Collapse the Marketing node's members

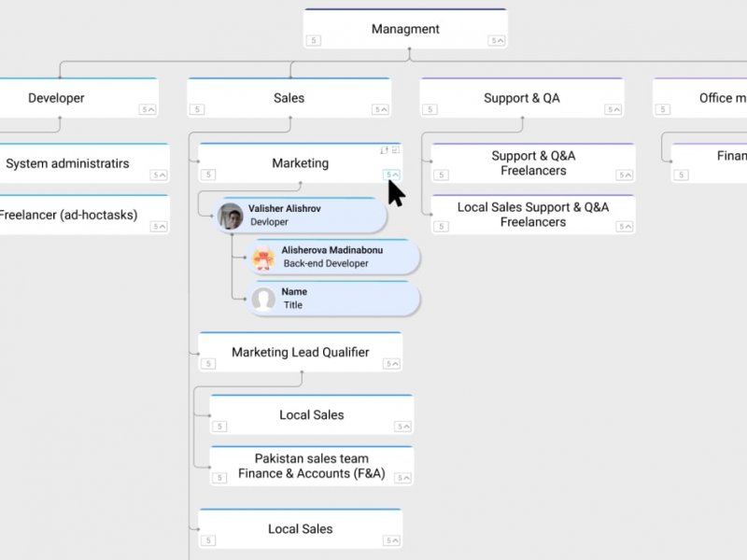(391, 175)
